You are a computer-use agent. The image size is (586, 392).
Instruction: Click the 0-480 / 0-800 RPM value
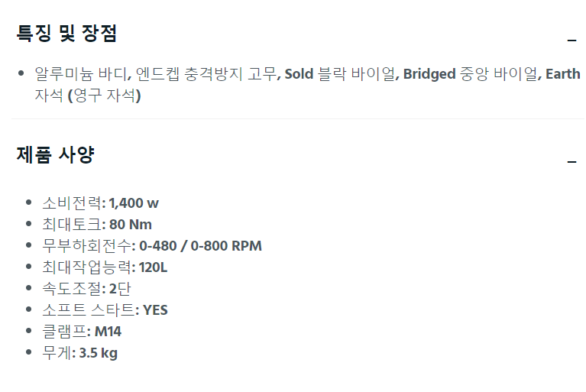200,246
